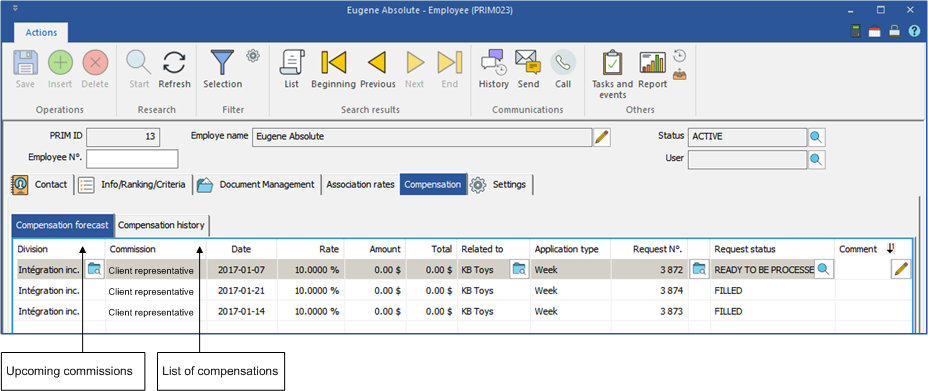Start a search with magnifier icon
Image resolution: width=928 pixels, height=391 pixels.
point(139,62)
